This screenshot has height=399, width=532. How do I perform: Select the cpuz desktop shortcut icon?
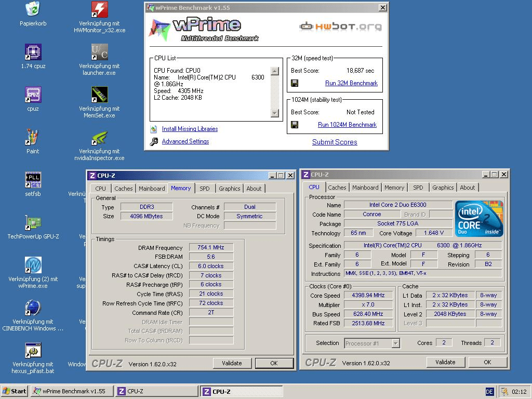point(33,95)
